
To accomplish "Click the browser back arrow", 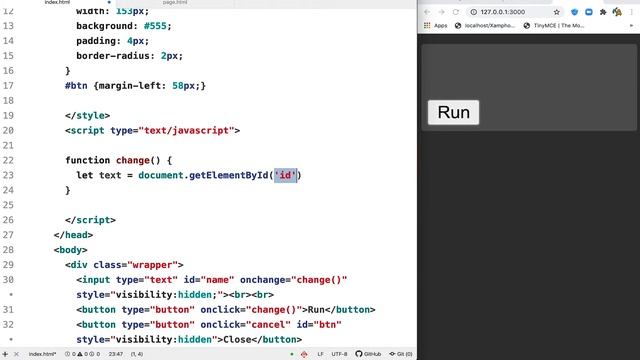I will (427, 12).
